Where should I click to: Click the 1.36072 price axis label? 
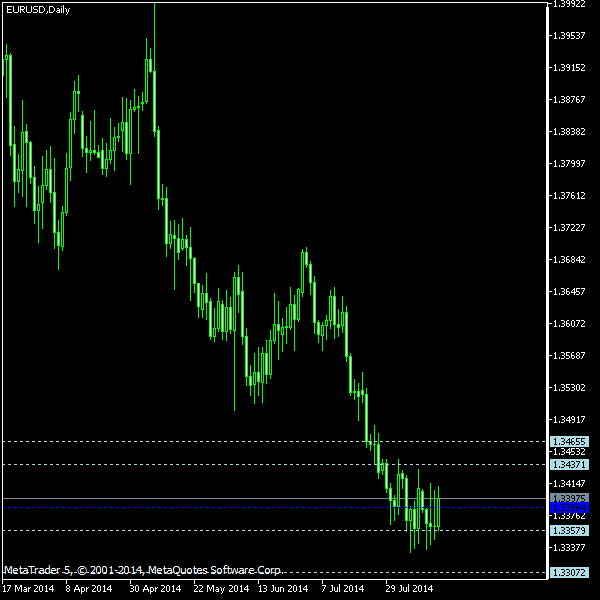click(x=569, y=324)
